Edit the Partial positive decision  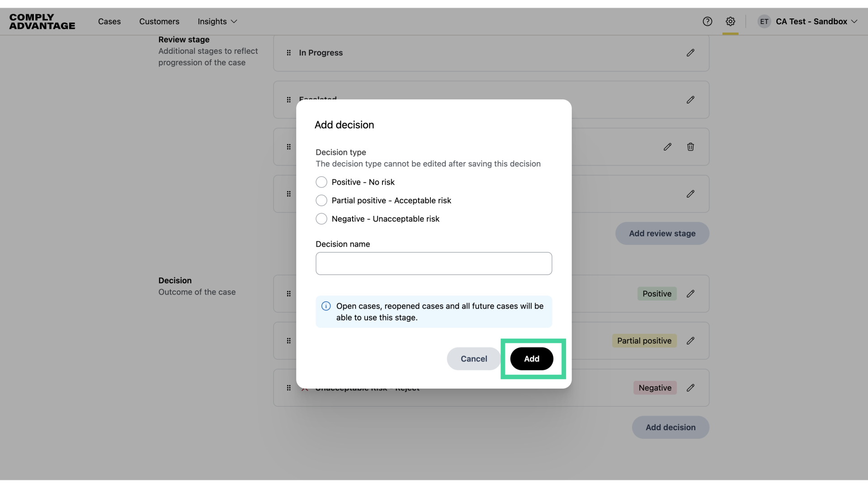pyautogui.click(x=690, y=341)
